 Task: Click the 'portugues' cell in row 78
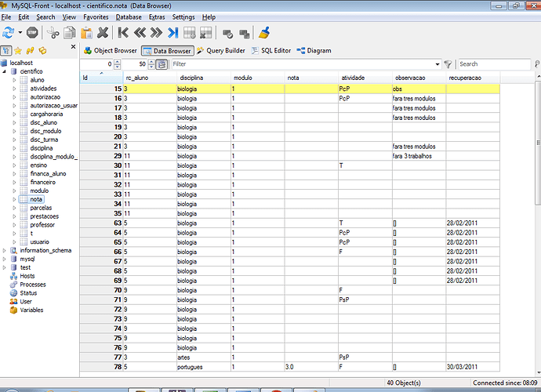tap(204, 367)
